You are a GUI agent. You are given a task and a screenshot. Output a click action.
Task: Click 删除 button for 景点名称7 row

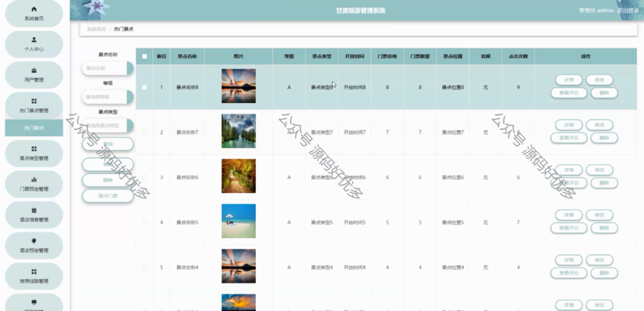[x=604, y=138]
